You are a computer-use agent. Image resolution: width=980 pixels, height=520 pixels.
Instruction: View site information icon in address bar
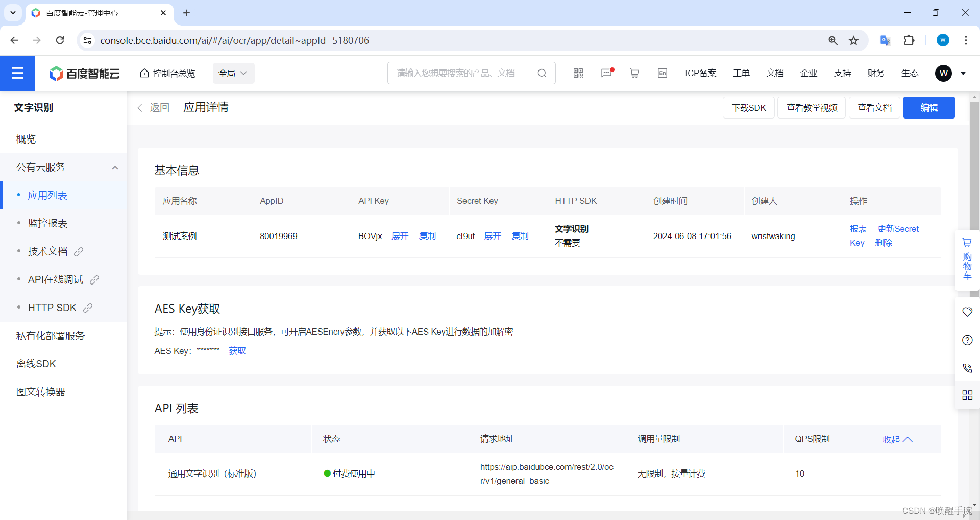pos(88,40)
